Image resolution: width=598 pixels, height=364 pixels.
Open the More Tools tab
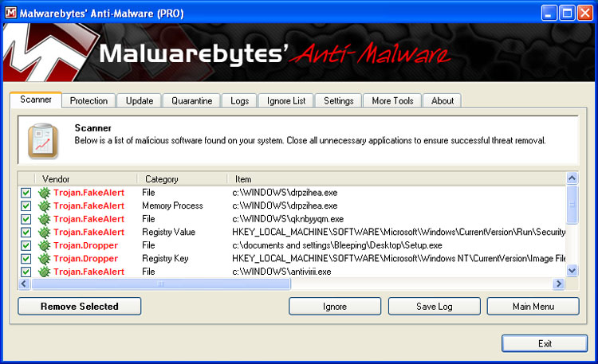392,101
